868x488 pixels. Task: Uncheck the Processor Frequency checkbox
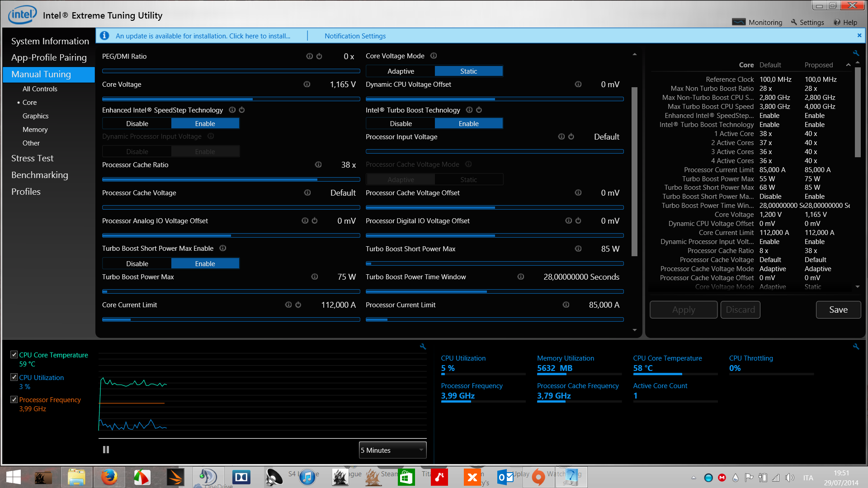coord(14,399)
